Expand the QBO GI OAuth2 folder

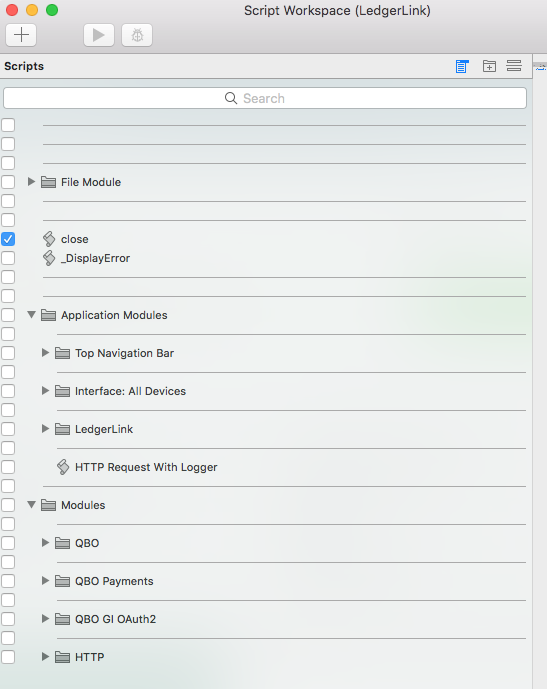tap(45, 619)
